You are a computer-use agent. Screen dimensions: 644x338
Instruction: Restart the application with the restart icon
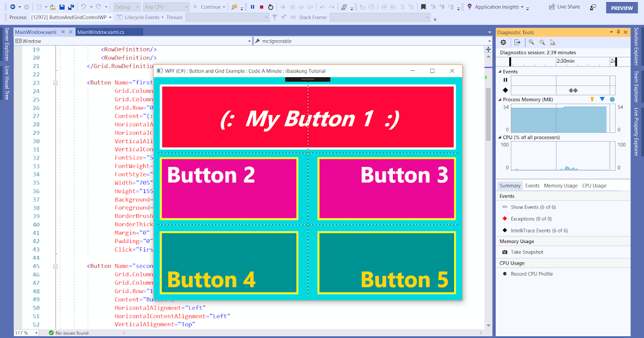click(270, 8)
